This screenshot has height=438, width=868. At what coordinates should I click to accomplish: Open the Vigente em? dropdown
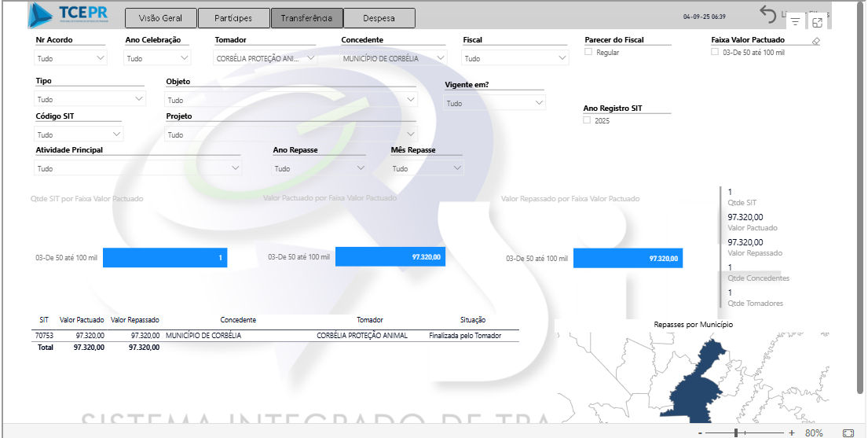pyautogui.click(x=494, y=103)
